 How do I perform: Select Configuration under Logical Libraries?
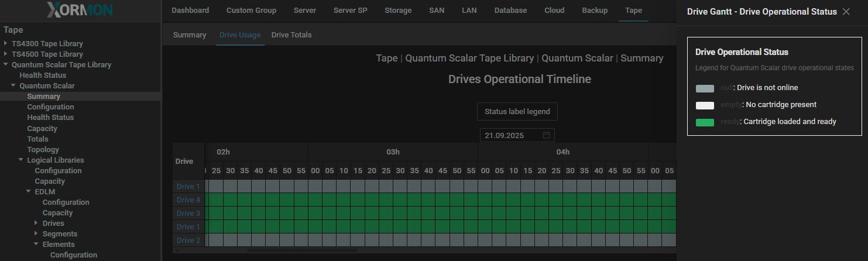pos(58,170)
